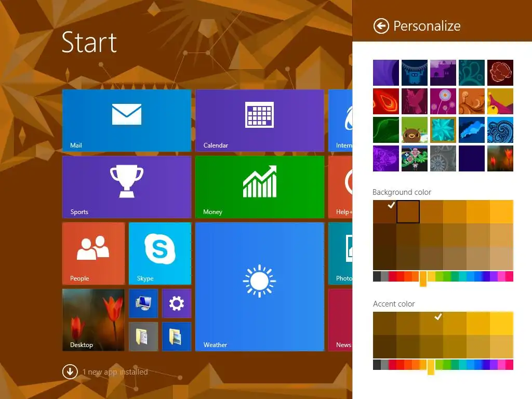Pick the brightest yellow-orange background color swatch
532x399 pixels.
[x=501, y=212]
